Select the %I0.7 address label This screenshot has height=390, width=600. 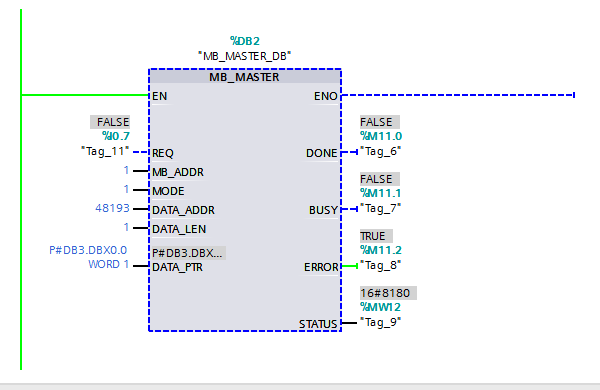pos(116,136)
